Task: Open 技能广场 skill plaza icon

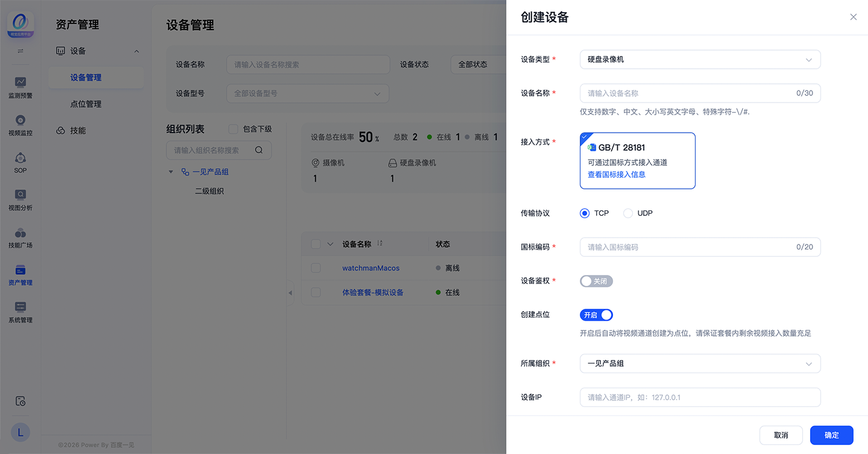Action: (x=20, y=233)
